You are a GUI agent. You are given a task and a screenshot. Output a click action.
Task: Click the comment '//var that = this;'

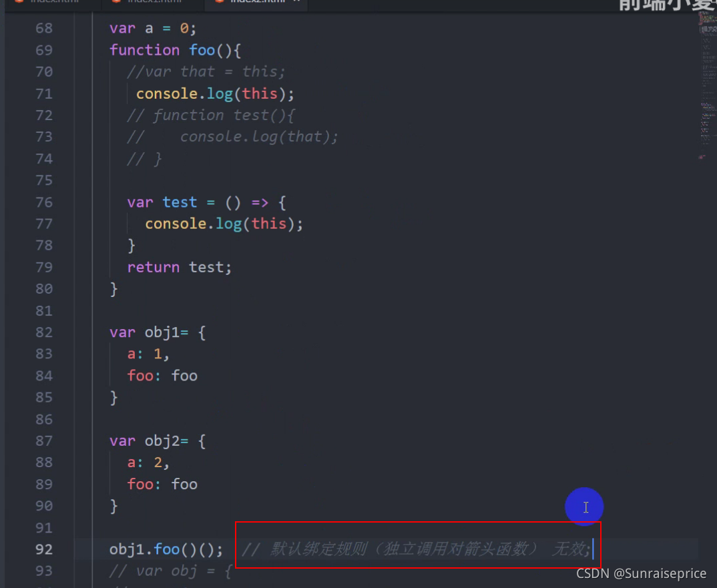tap(206, 72)
